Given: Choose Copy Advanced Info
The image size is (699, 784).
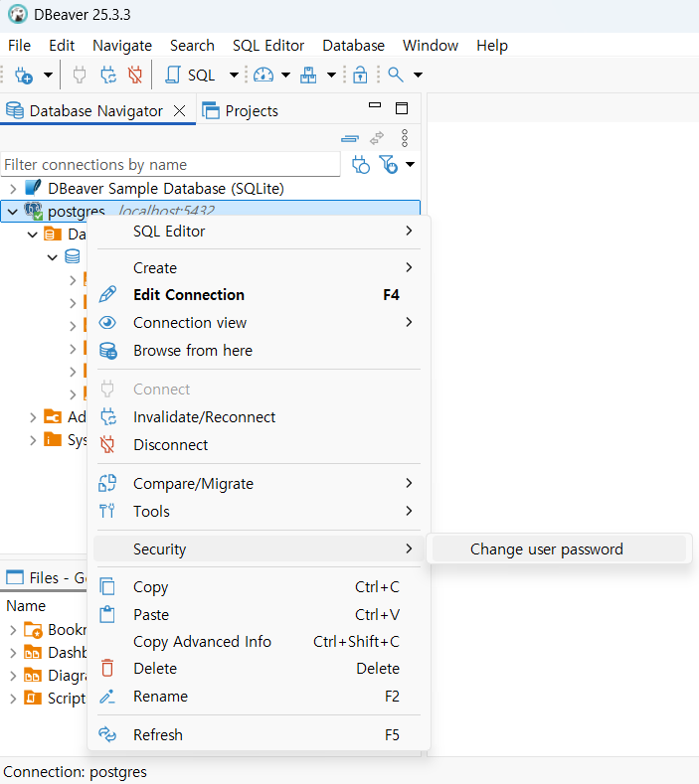Looking at the screenshot, I should (259, 642).
